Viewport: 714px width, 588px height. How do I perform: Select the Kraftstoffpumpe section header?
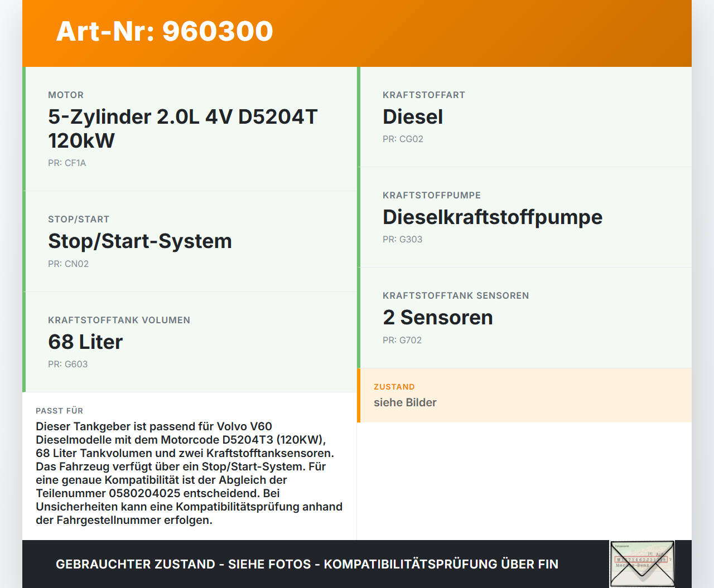coord(431,195)
